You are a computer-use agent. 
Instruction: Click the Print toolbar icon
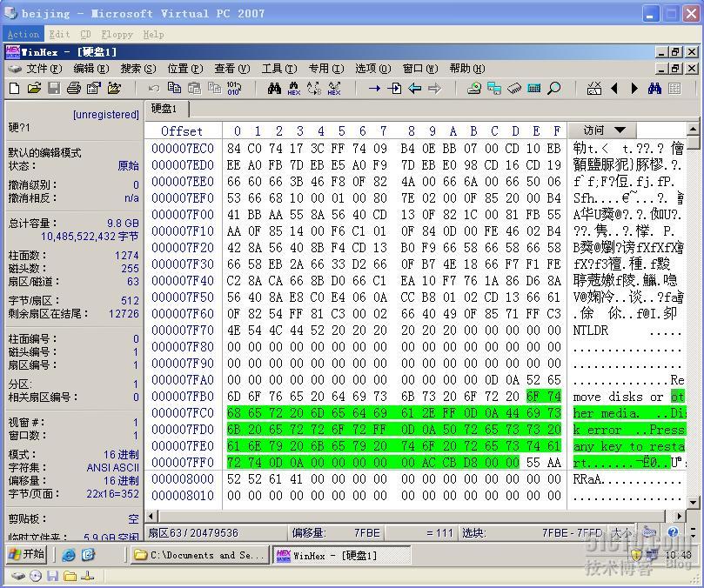74,89
